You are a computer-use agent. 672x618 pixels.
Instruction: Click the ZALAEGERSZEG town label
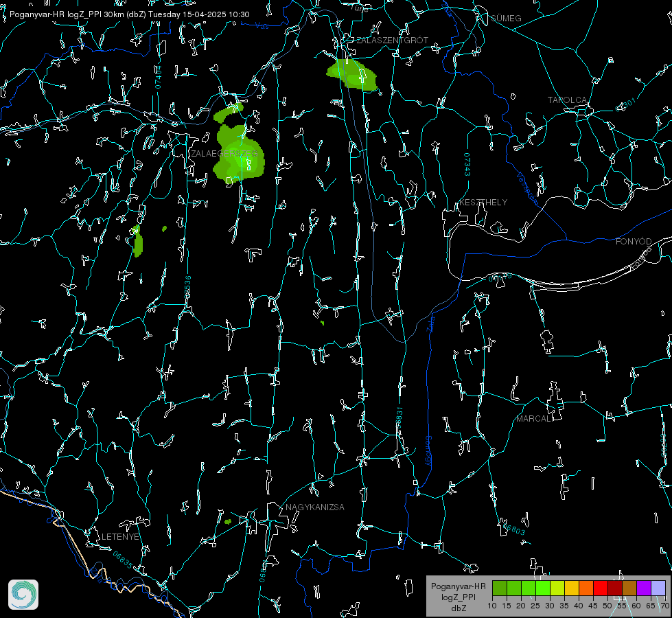tap(224, 154)
